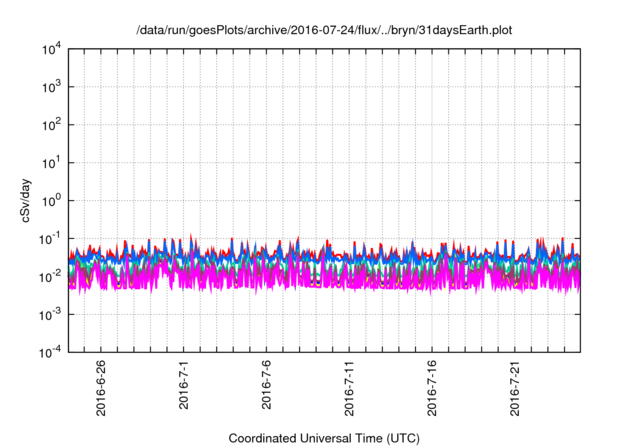The image size is (640, 448).
Task: Select the 2016-7-21 date tick label
Action: click(515, 388)
